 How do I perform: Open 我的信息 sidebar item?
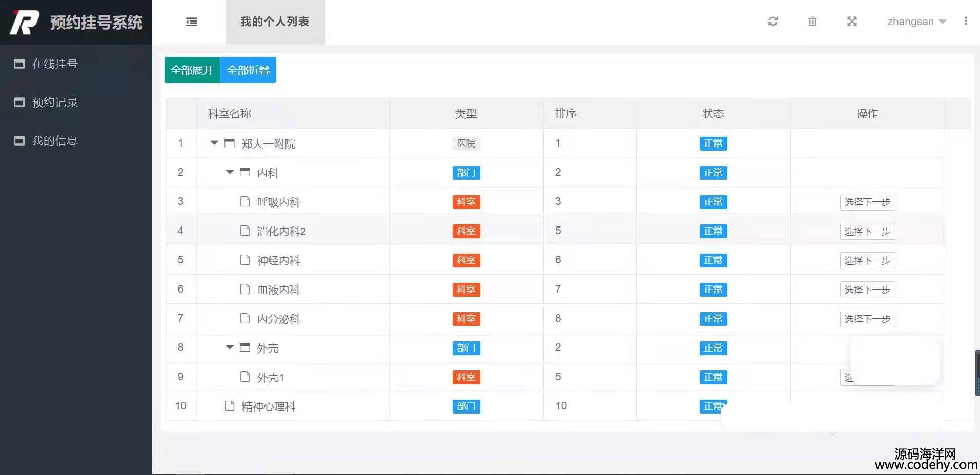(x=54, y=141)
